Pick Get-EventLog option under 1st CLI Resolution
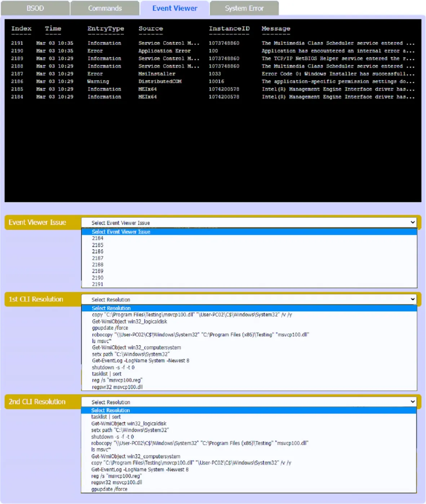 [249, 361]
